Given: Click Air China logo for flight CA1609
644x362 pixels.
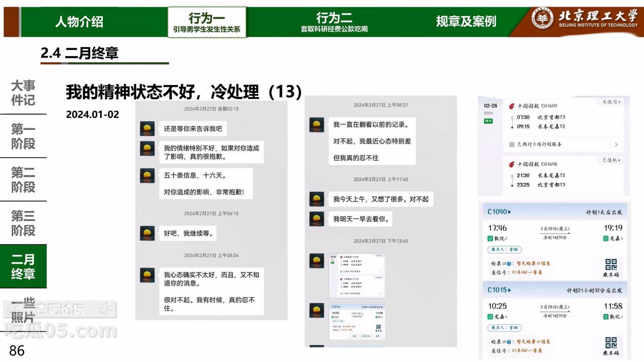Looking at the screenshot, I should click(512, 106).
